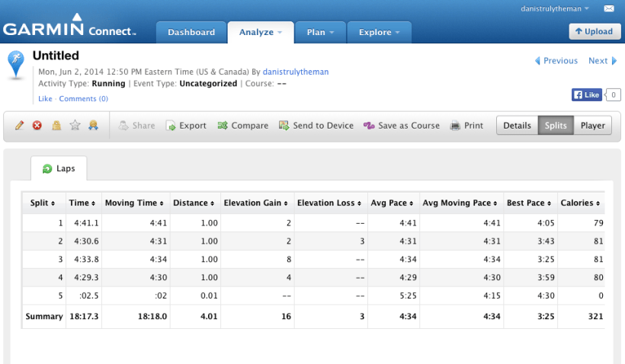Image resolution: width=625 pixels, height=364 pixels.
Task: Click Save as Course
Action: click(402, 126)
